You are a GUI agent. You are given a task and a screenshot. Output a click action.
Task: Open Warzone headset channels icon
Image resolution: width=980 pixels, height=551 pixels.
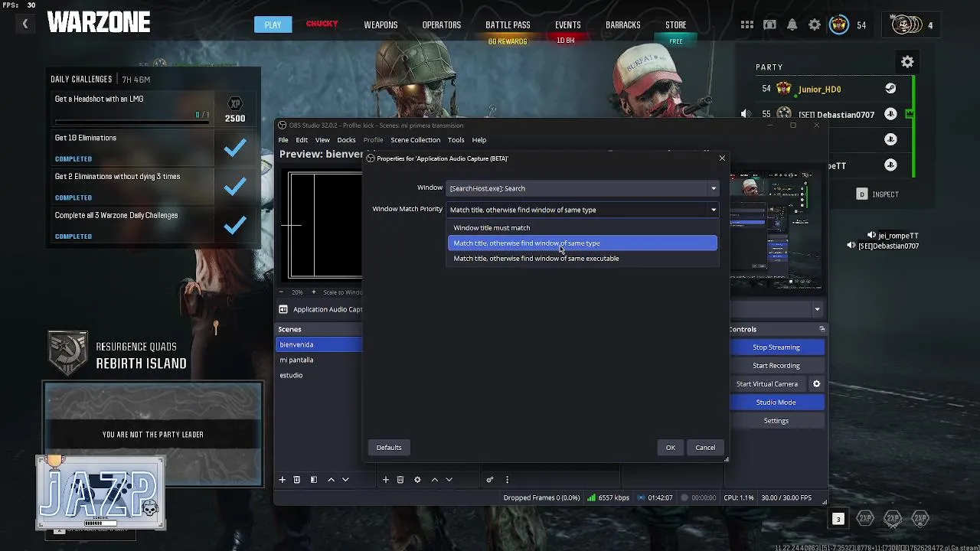(x=769, y=25)
